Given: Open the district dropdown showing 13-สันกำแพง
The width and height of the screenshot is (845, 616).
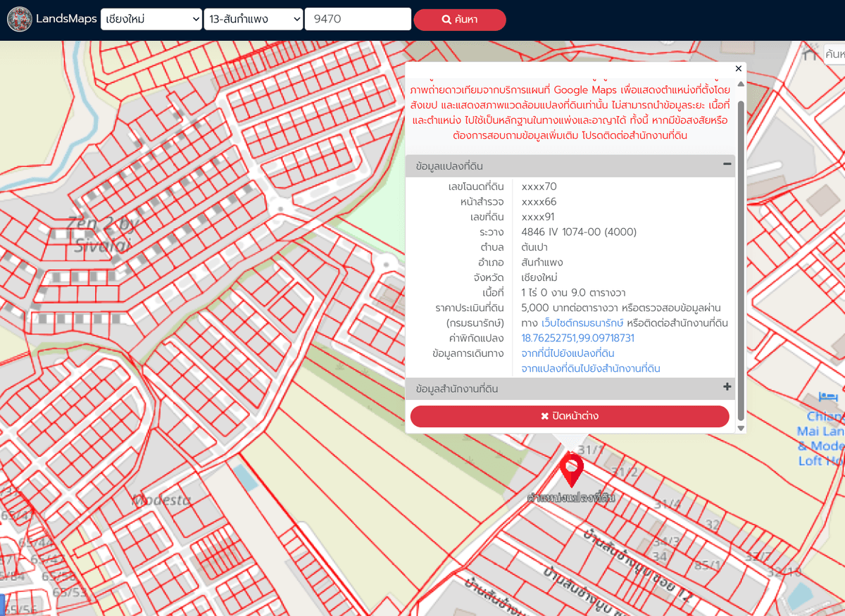Looking at the screenshot, I should [x=254, y=19].
